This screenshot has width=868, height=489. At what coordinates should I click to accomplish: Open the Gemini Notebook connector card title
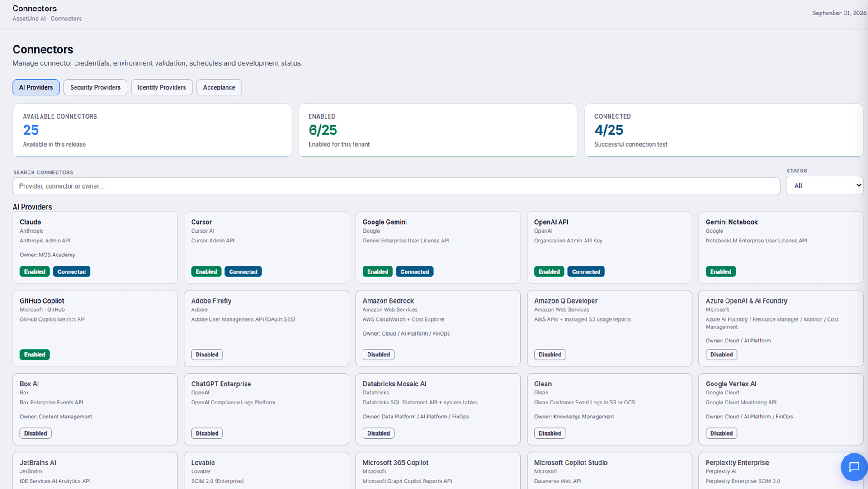(731, 222)
